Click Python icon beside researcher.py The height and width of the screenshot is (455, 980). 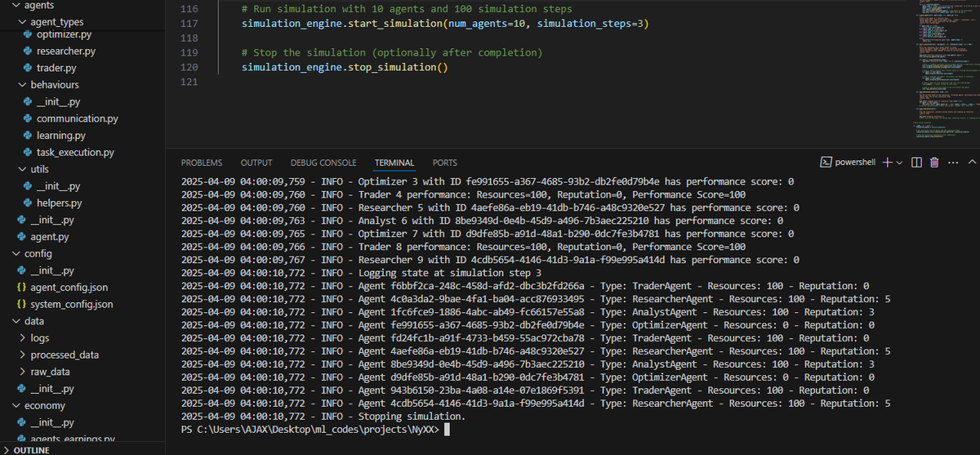(27, 51)
